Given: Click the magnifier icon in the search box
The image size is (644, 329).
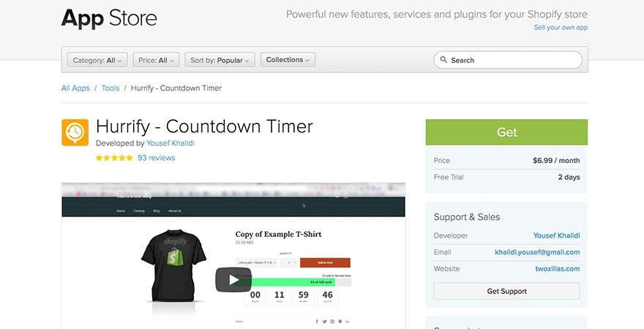Looking at the screenshot, I should click(444, 61).
